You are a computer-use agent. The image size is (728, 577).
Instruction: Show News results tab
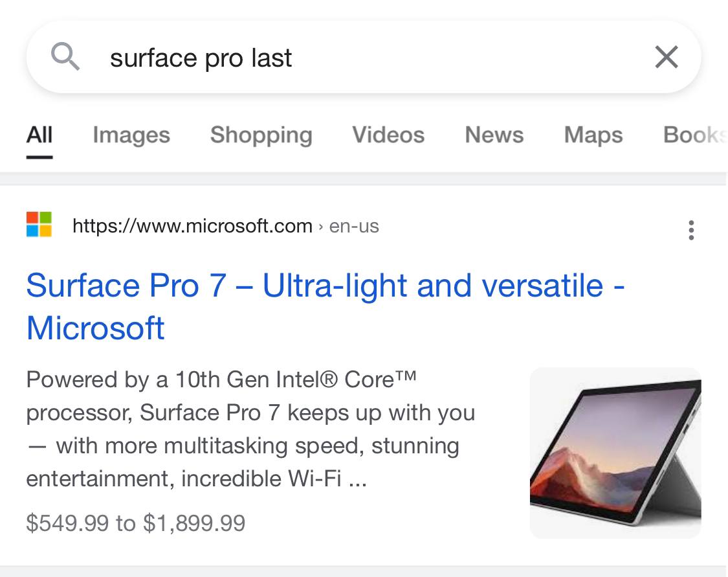(494, 135)
